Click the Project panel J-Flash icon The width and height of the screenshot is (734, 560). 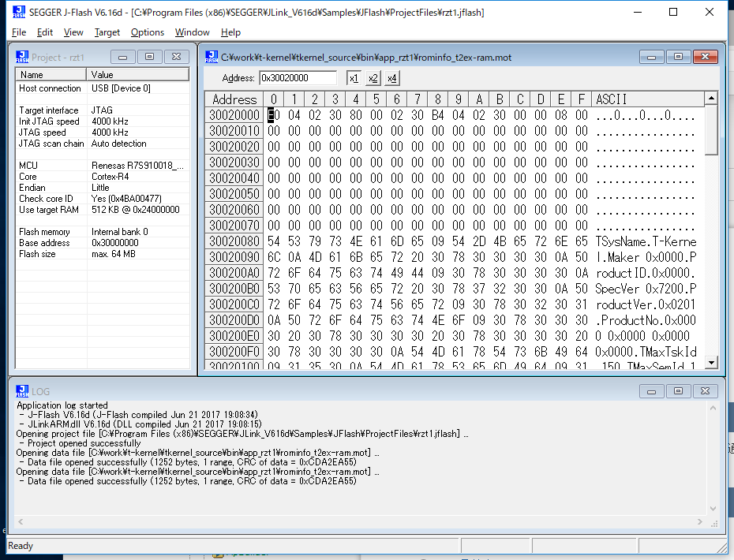pyautogui.click(x=22, y=57)
